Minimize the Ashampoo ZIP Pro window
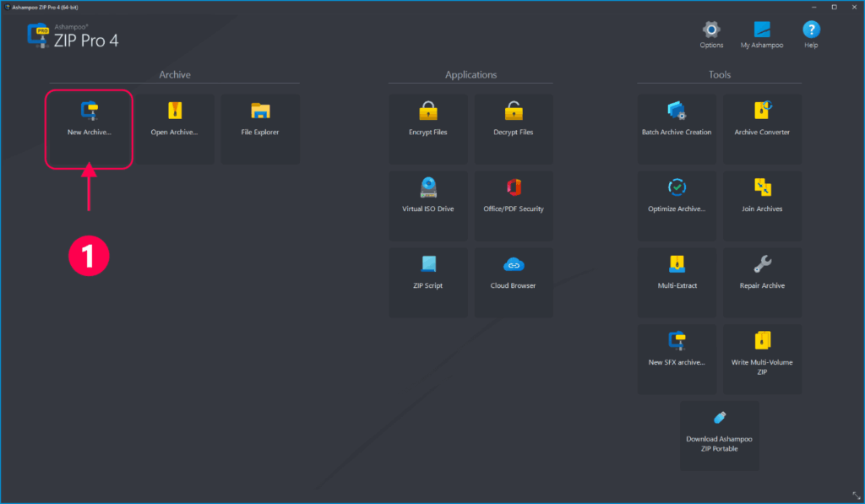The image size is (865, 504). pyautogui.click(x=813, y=7)
